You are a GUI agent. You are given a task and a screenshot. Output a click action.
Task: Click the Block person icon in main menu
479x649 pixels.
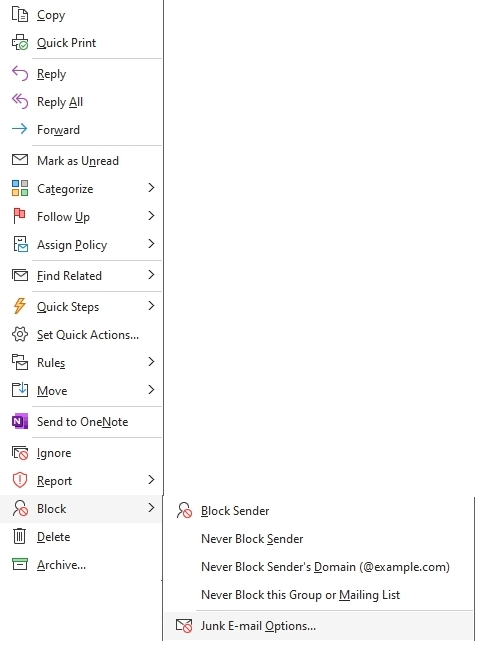(20, 508)
